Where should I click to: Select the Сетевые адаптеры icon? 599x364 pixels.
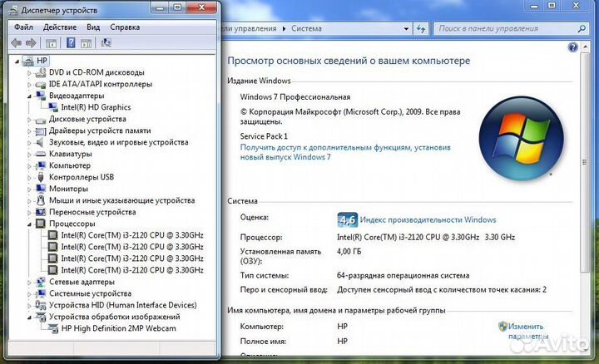41,282
